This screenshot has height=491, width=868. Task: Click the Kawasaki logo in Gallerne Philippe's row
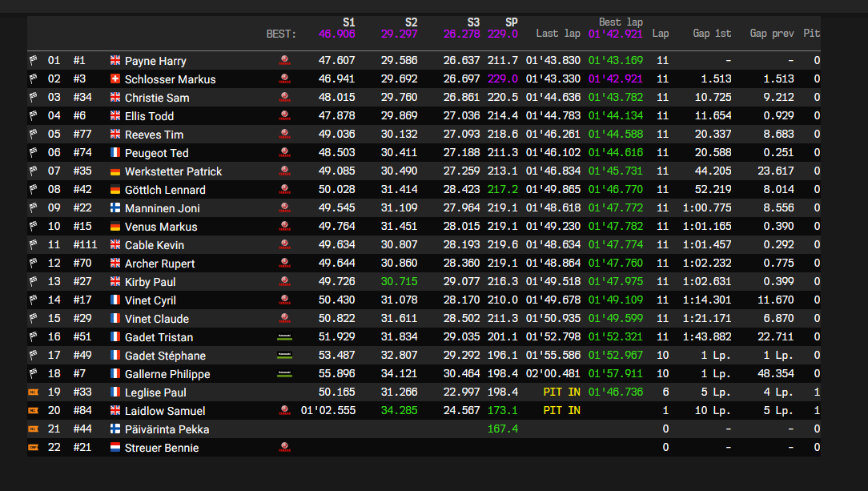(x=284, y=374)
